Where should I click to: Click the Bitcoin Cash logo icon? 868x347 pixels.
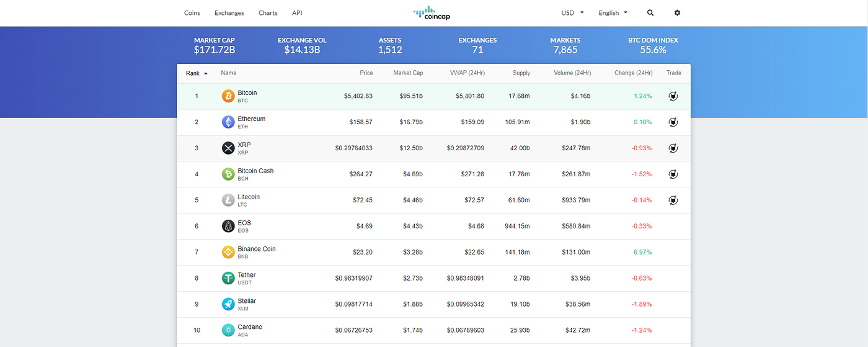(228, 174)
